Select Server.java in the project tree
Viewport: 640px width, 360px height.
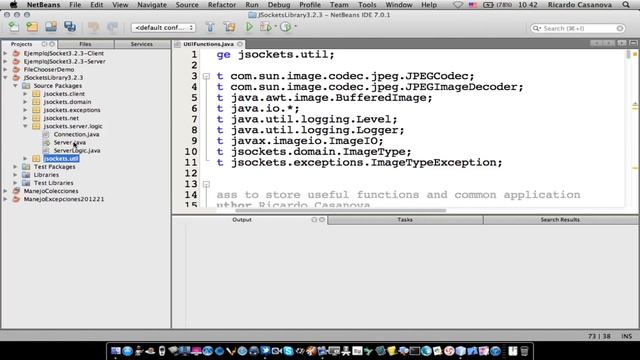(x=70, y=142)
